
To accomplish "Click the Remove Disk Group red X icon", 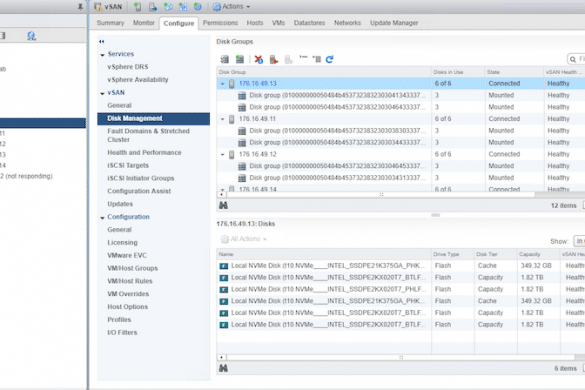I will [x=259, y=59].
